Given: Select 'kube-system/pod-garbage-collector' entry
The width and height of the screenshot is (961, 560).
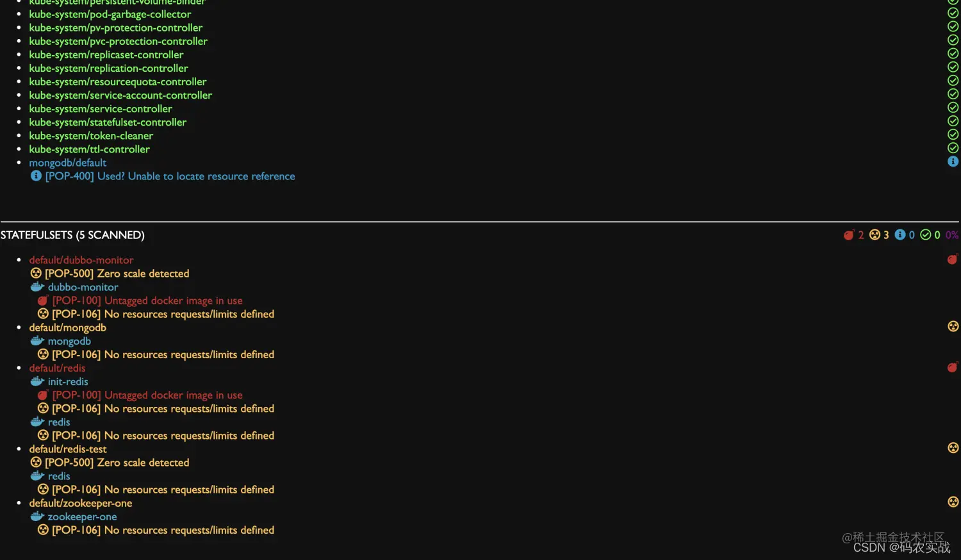Looking at the screenshot, I should pyautogui.click(x=110, y=14).
